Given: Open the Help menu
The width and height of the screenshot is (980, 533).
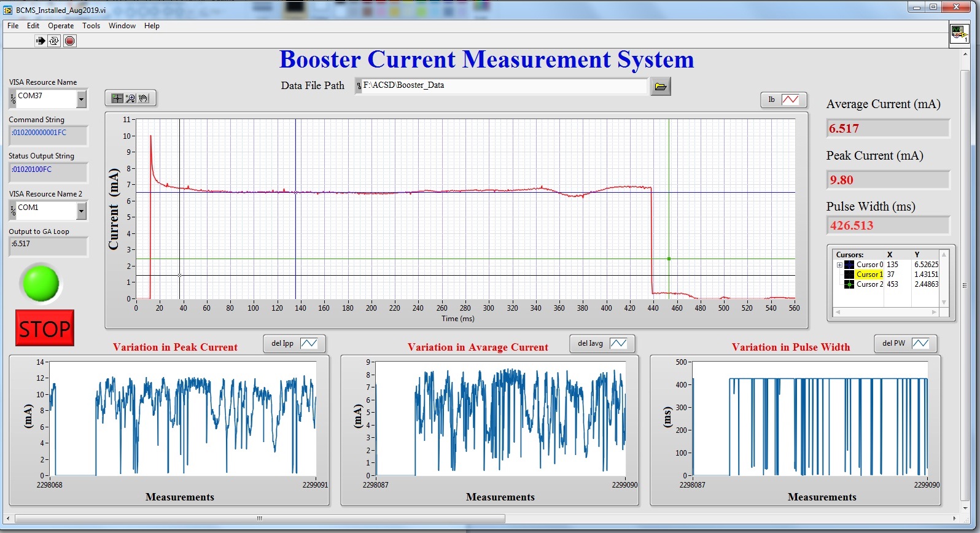Looking at the screenshot, I should pos(152,26).
